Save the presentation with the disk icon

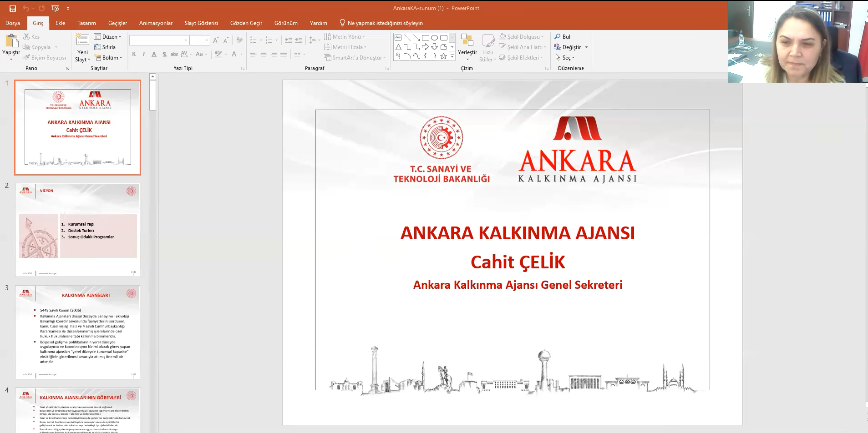point(13,8)
